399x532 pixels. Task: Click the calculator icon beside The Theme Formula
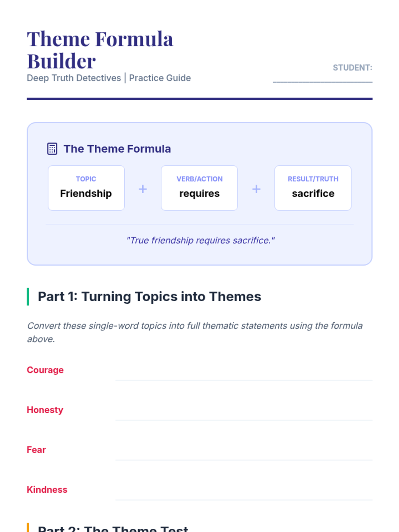pyautogui.click(x=52, y=149)
